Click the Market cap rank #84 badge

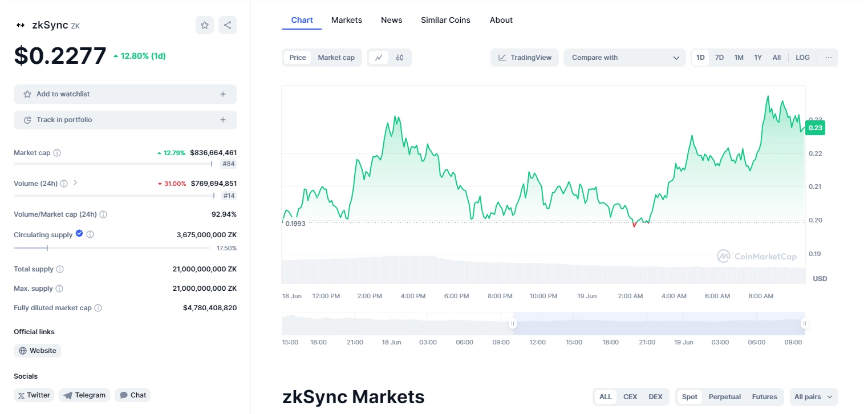coord(229,164)
